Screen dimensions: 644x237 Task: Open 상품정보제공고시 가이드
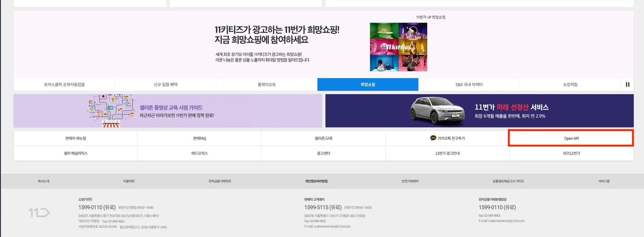508,181
